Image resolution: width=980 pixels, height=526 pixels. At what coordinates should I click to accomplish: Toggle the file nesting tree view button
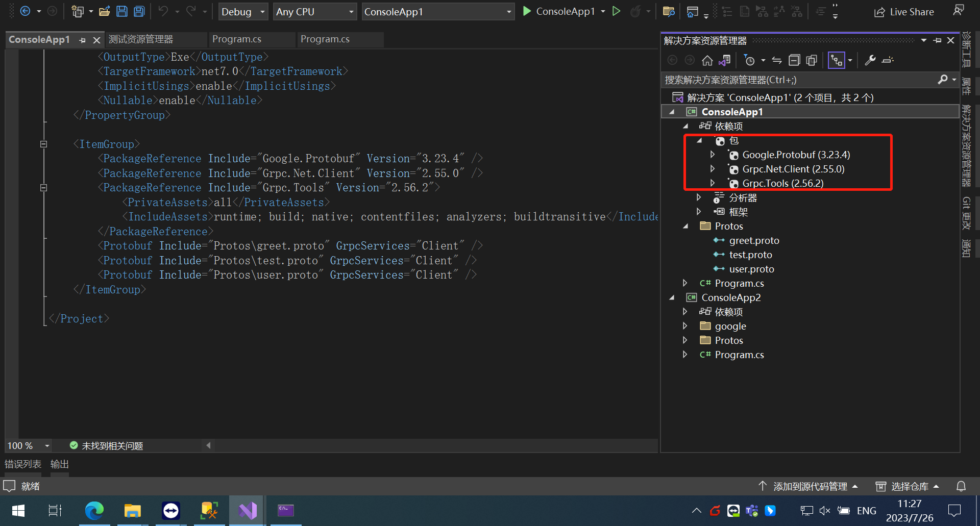point(836,60)
